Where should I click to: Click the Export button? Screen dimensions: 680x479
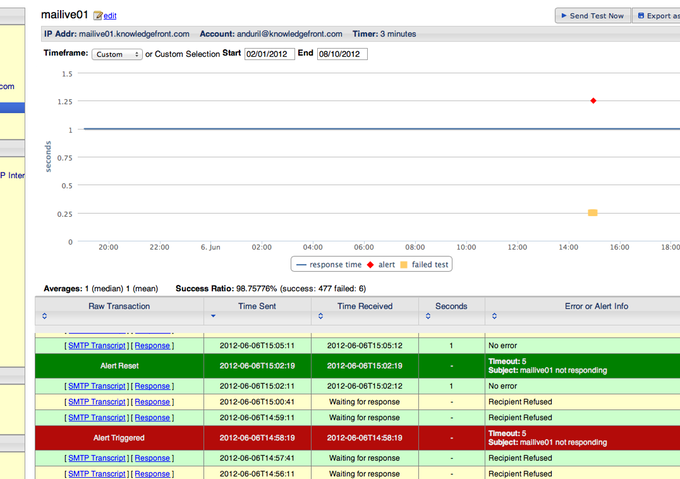657,16
